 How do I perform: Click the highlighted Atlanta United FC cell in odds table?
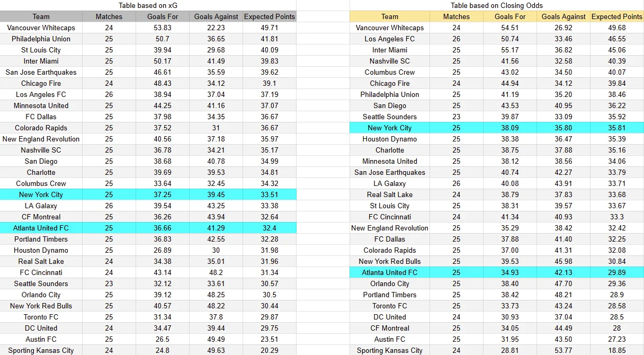point(390,272)
